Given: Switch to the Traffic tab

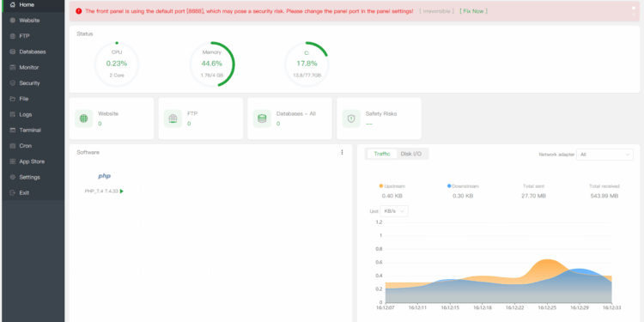Looking at the screenshot, I should click(x=382, y=154).
